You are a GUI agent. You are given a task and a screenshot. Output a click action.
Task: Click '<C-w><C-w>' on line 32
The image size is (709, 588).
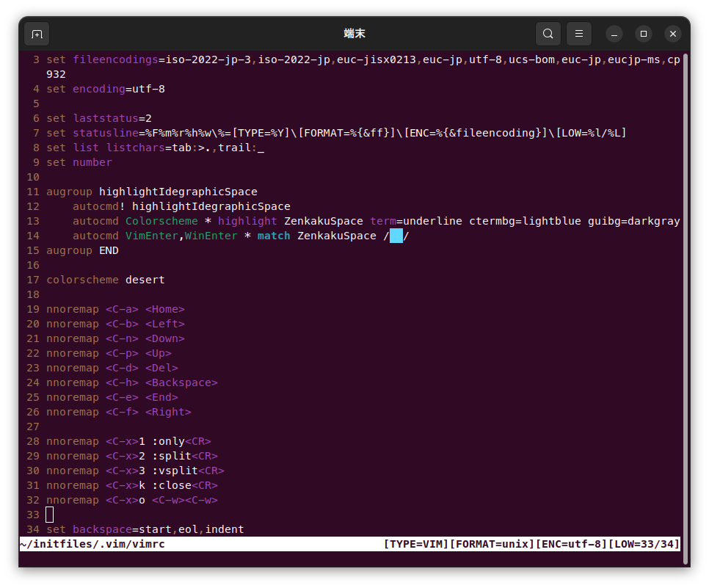pyautogui.click(x=185, y=500)
